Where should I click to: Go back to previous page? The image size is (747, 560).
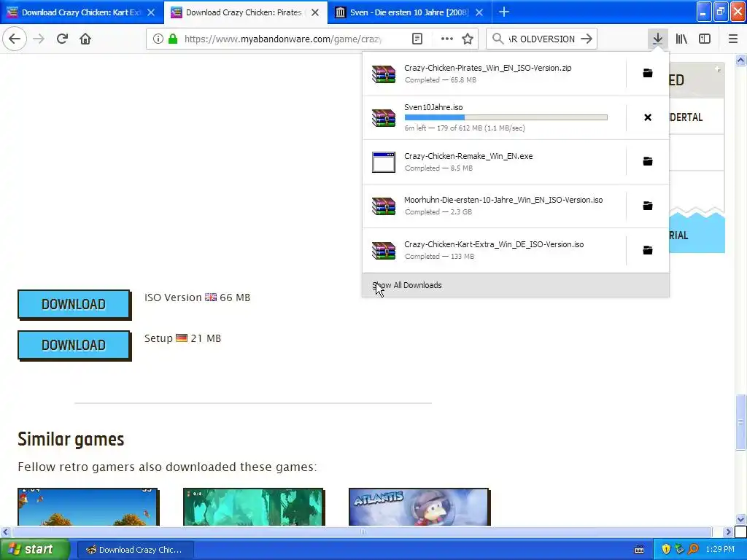(15, 39)
